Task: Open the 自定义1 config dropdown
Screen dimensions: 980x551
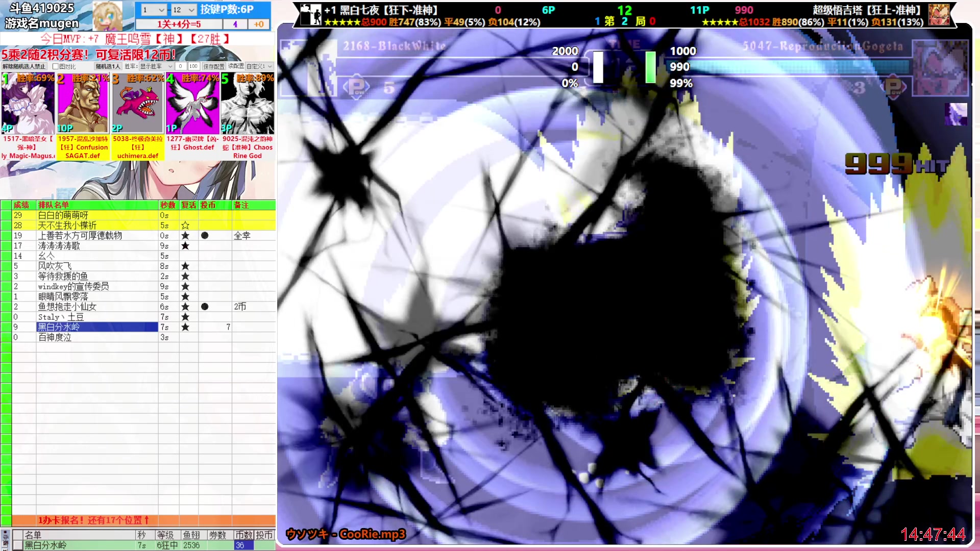Action: 259,66
